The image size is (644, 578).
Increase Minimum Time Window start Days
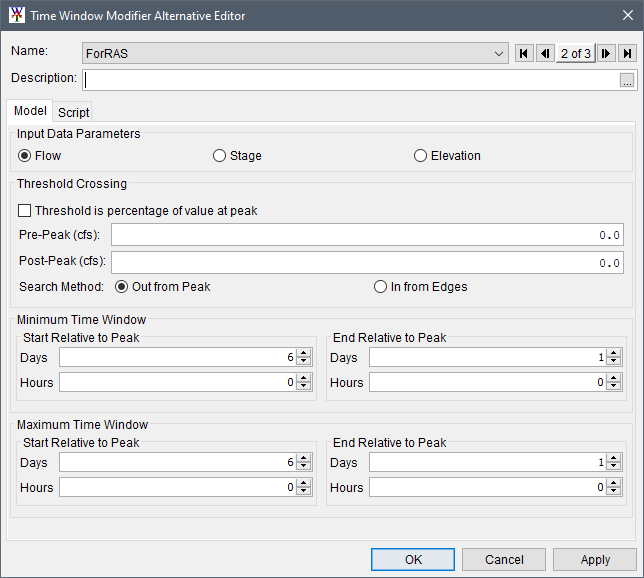coord(303,353)
